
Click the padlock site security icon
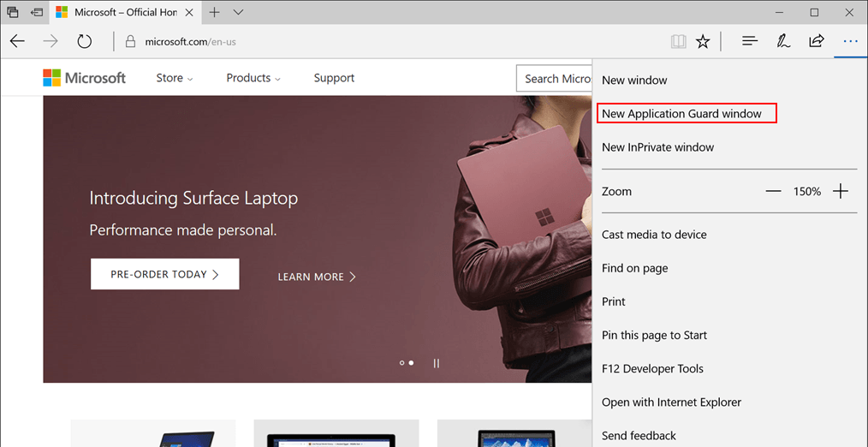(x=131, y=41)
